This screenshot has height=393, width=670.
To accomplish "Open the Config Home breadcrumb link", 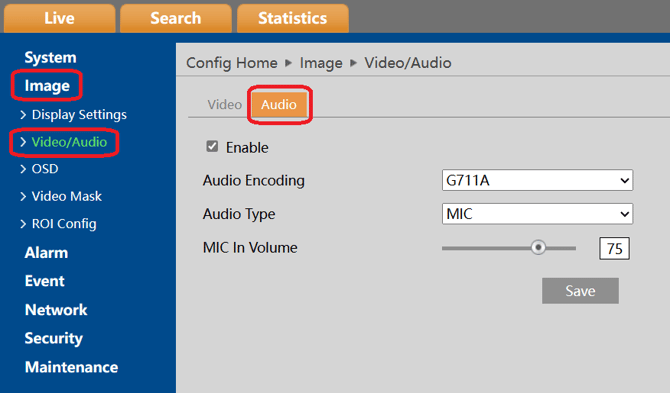I will tap(232, 63).
